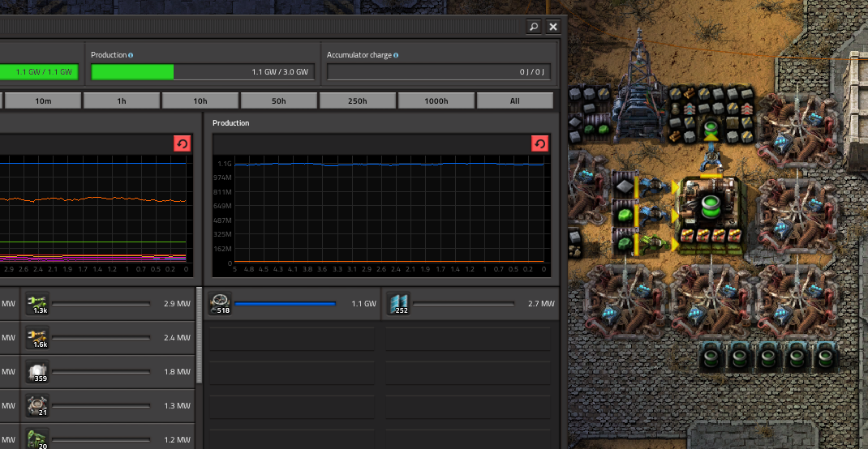The width and height of the screenshot is (868, 449).
Task: Click the 'Production' heading above the graph
Action: [x=231, y=122]
